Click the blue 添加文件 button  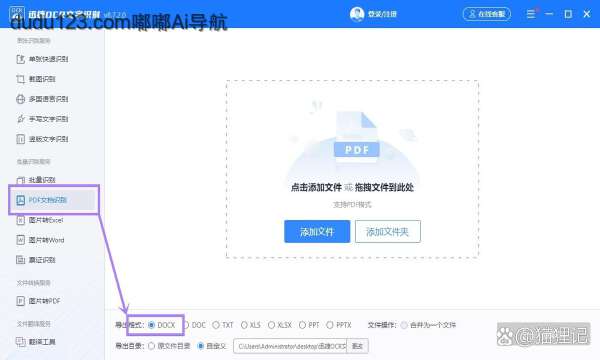(x=317, y=231)
